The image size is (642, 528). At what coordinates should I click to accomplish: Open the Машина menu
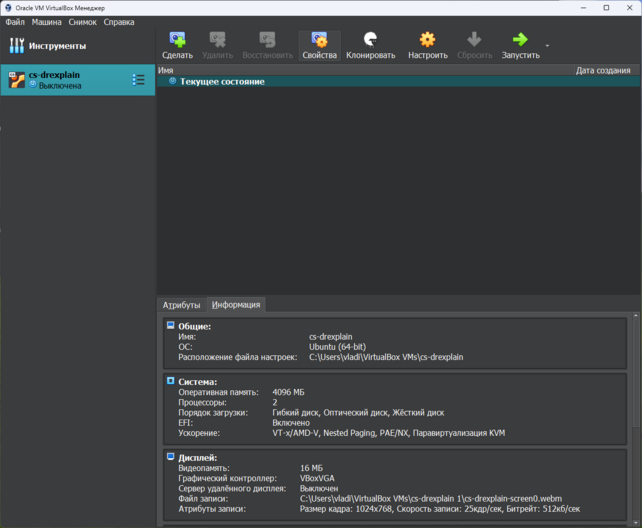(x=46, y=22)
